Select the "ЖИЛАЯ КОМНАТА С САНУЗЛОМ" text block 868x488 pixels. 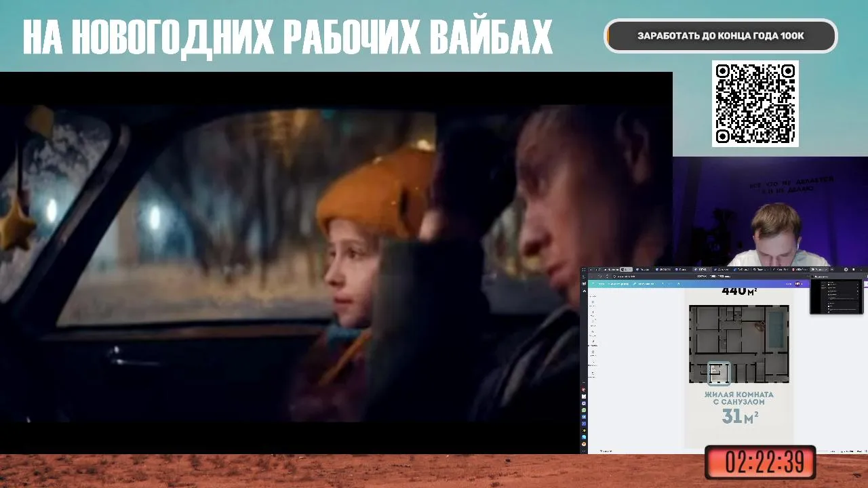[738, 398]
